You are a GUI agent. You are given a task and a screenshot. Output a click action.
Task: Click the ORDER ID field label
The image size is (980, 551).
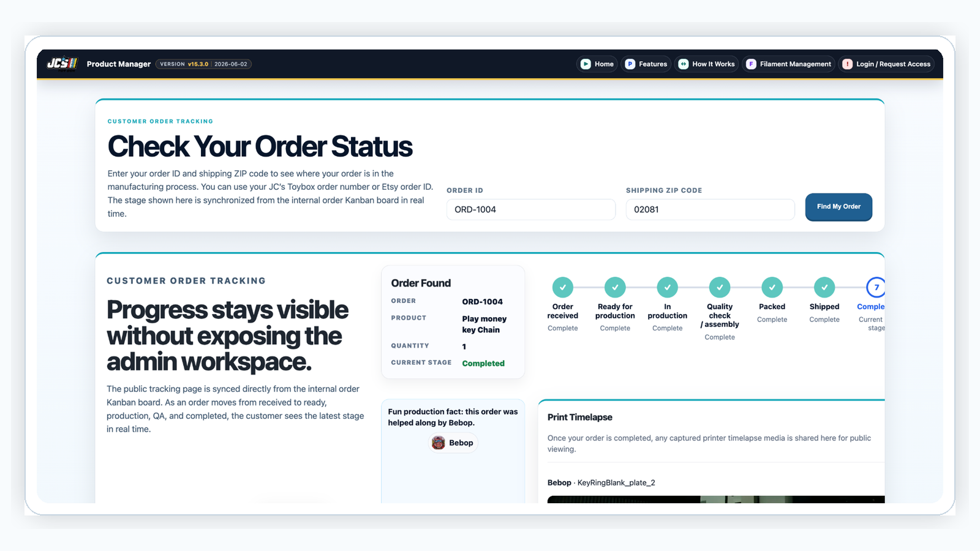click(465, 190)
